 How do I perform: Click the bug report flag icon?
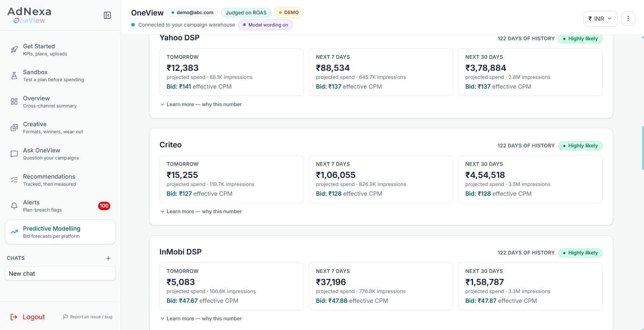(66, 317)
